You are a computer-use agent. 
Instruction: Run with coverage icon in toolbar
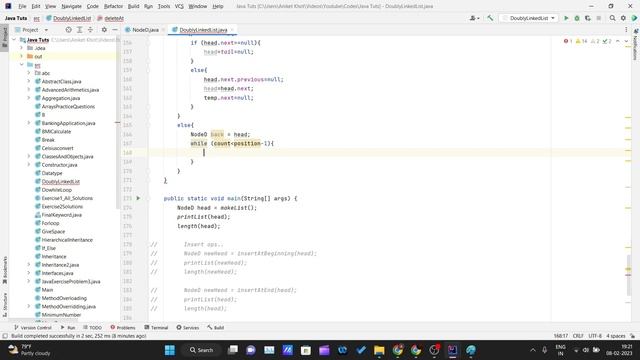point(588,18)
